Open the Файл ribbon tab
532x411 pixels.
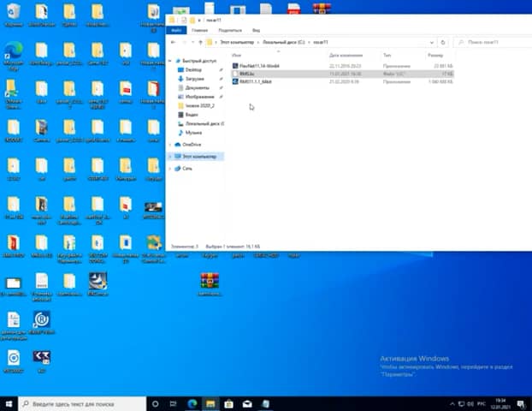point(177,29)
